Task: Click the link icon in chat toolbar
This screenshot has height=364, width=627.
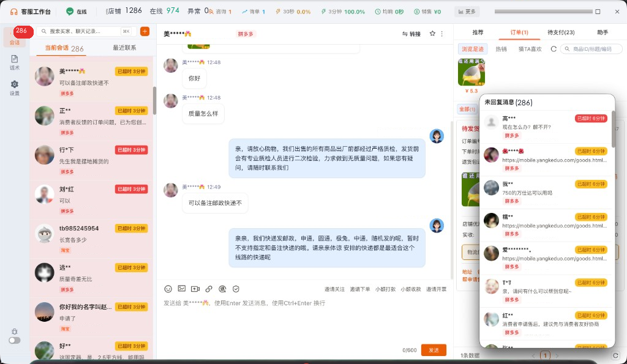Action: click(209, 289)
